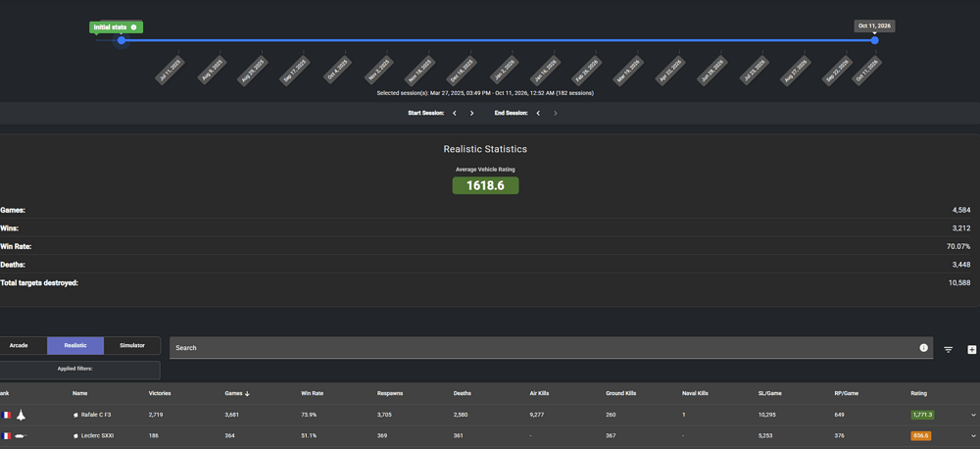Move End Session to previous session
980x449 pixels.
point(538,113)
